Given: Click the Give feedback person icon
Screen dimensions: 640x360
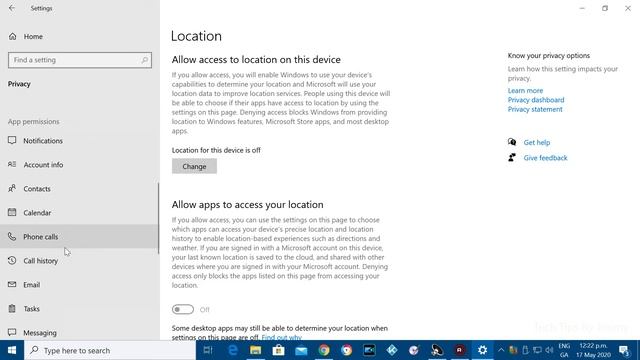Looking at the screenshot, I should 512,158.
